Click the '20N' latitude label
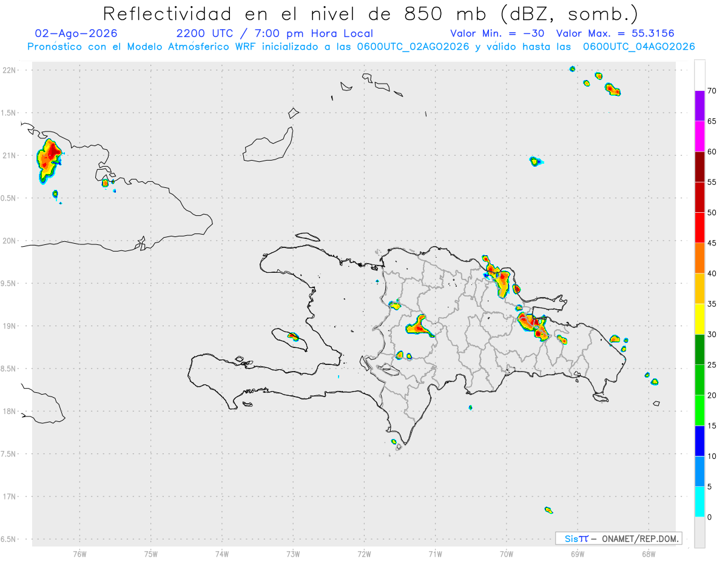This screenshot has width=728, height=562. click(9, 241)
